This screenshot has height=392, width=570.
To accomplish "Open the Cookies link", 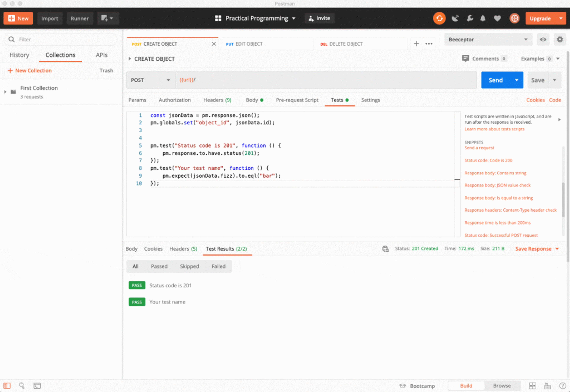I will click(535, 100).
